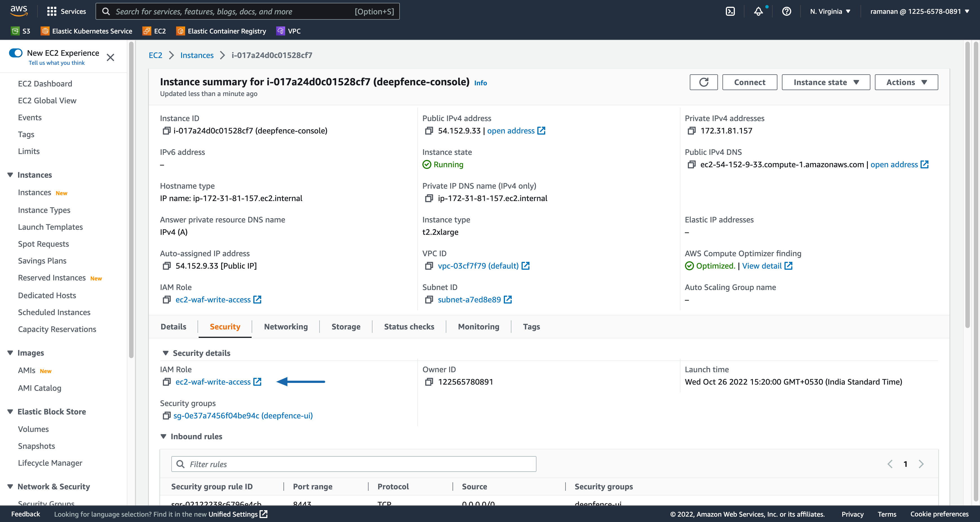Viewport: 980px width, 522px height.
Task: Close the New EC2 Experience banner
Action: tap(110, 57)
